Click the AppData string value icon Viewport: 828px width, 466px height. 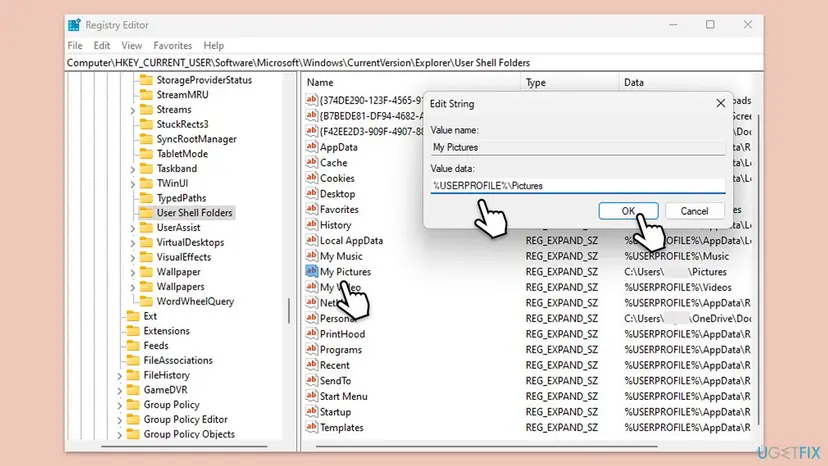pyautogui.click(x=312, y=146)
